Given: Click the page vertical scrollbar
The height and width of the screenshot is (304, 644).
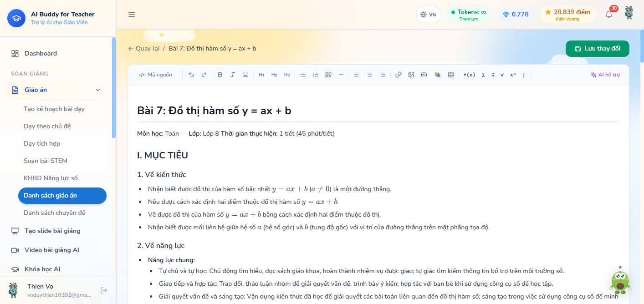Looking at the screenshot, I should point(642,46).
